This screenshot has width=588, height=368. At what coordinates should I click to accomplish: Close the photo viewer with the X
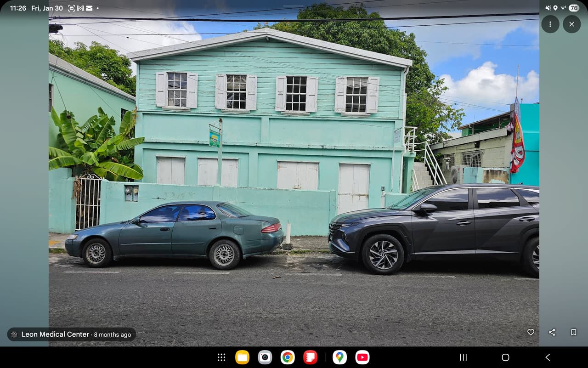(571, 24)
